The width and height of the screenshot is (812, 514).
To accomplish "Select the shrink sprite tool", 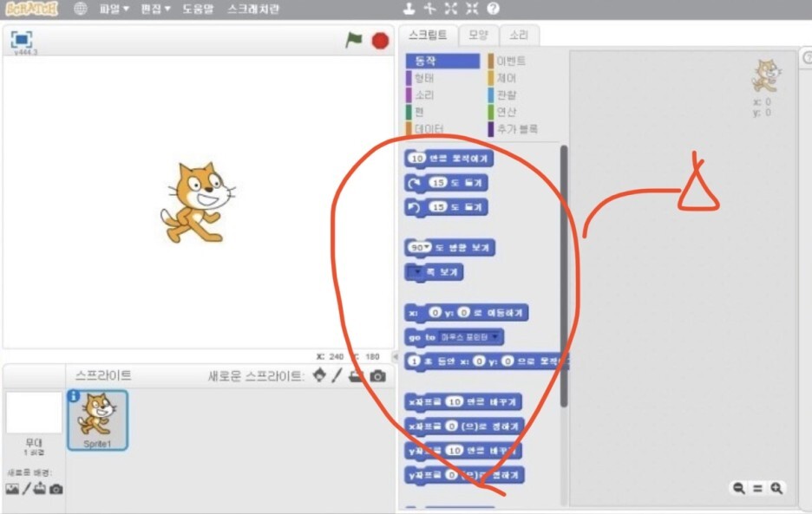I will (x=472, y=9).
